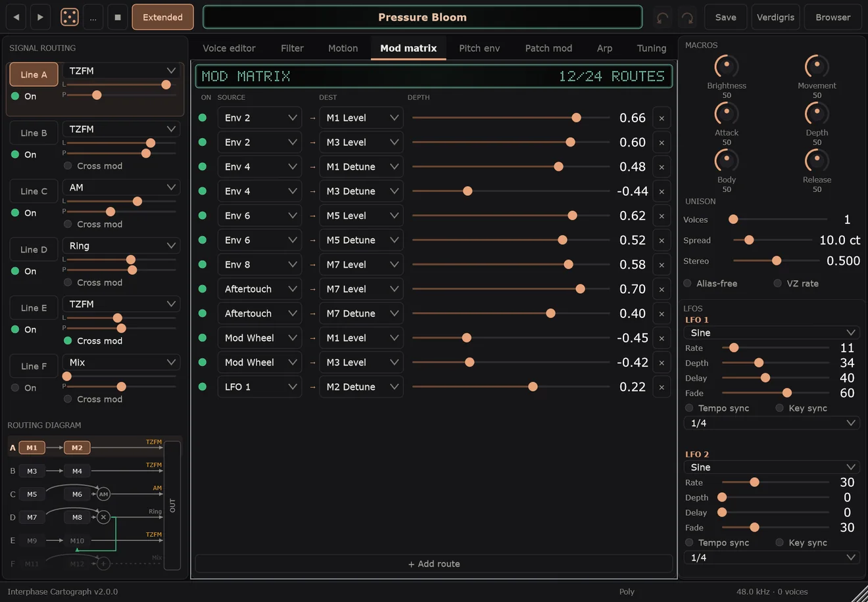Switch to the Filter tab
The height and width of the screenshot is (602, 868).
point(292,48)
